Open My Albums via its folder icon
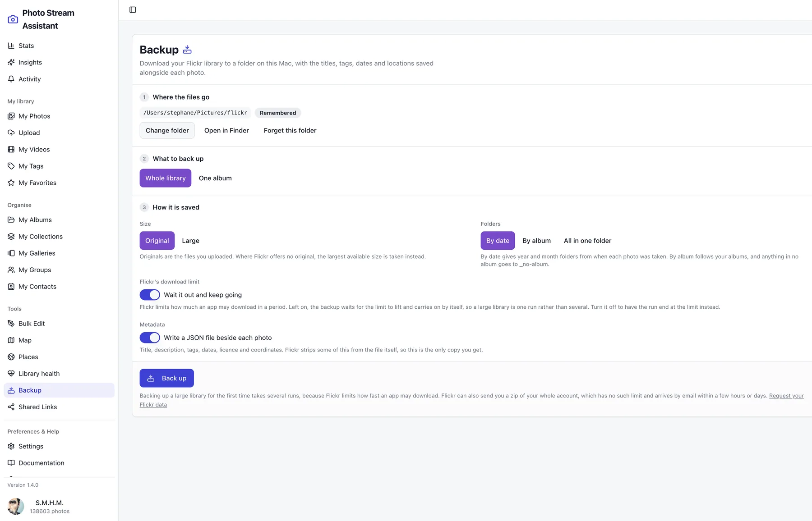The height and width of the screenshot is (521, 812). click(x=11, y=219)
